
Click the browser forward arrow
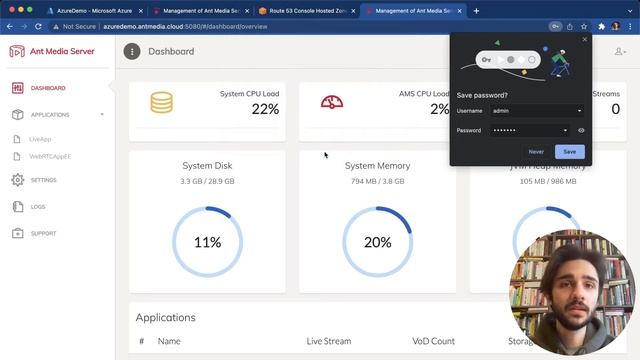click(24, 27)
